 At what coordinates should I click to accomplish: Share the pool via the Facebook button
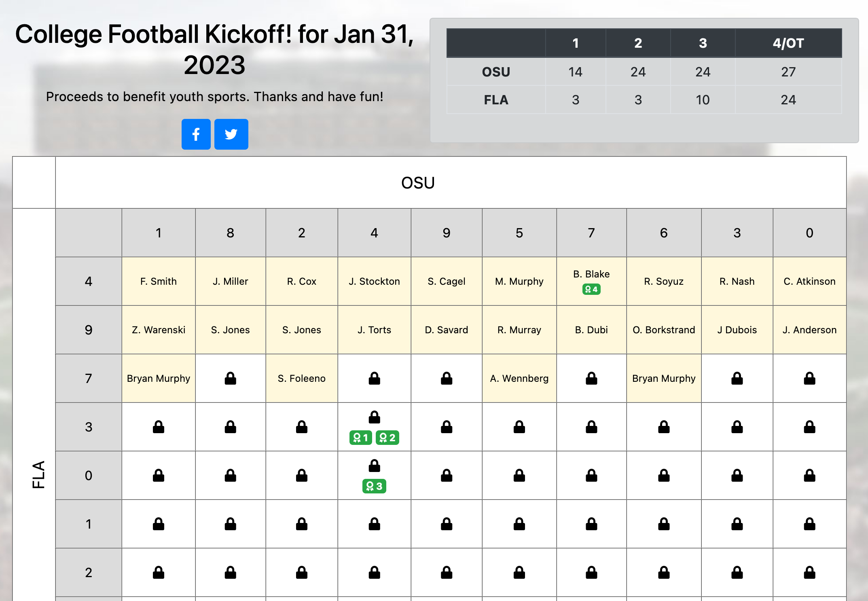[196, 134]
